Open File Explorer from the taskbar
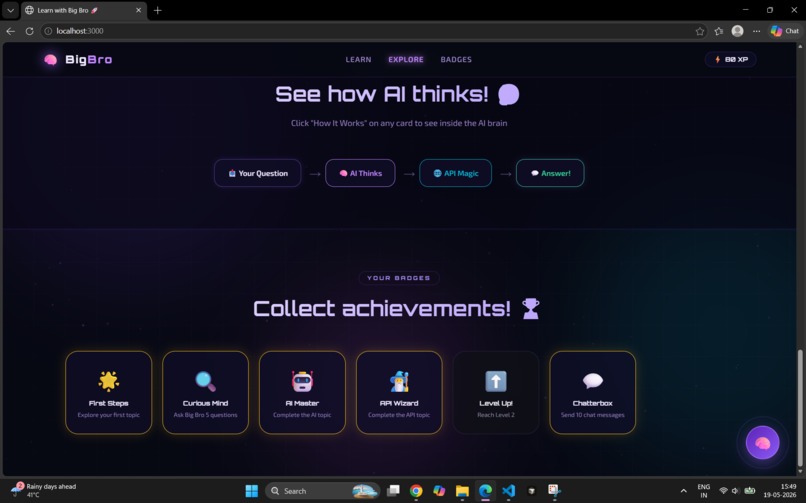Screen dimensions: 806x503 click(462, 491)
